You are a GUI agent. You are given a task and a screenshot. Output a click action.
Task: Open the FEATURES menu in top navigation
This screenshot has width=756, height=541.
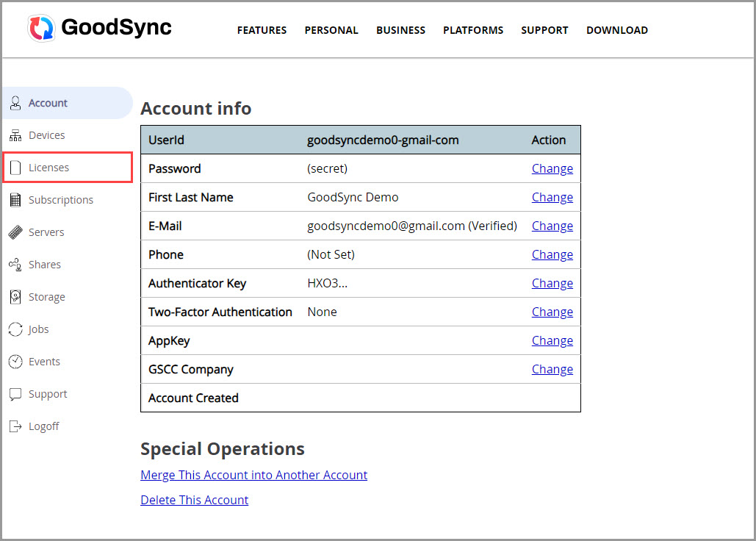(x=262, y=30)
